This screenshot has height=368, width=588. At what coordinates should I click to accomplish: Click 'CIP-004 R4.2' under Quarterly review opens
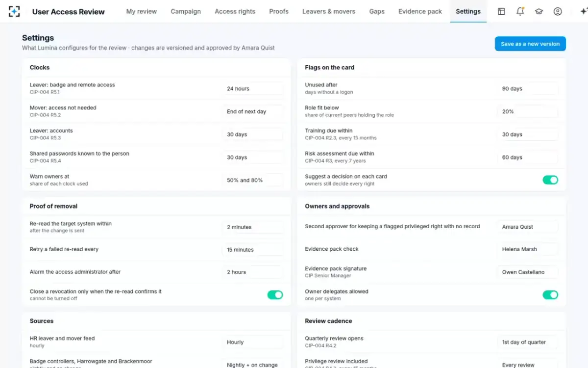(320, 345)
